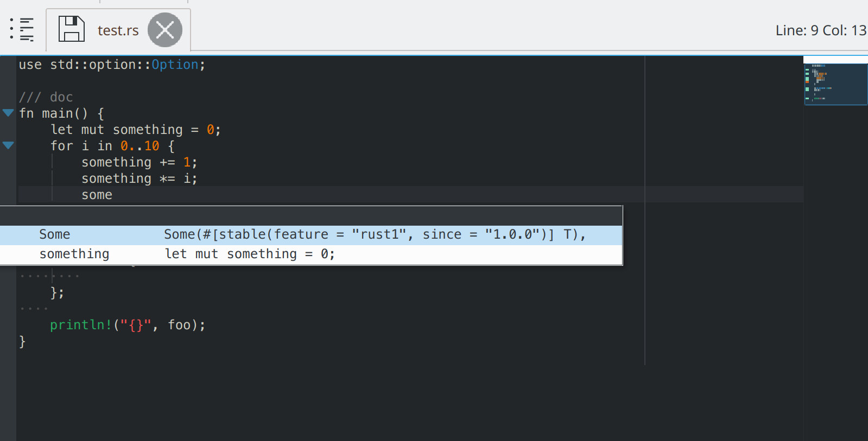Click the 'use std::option::' path text
Screen dimensions: 868x441
pos(85,65)
